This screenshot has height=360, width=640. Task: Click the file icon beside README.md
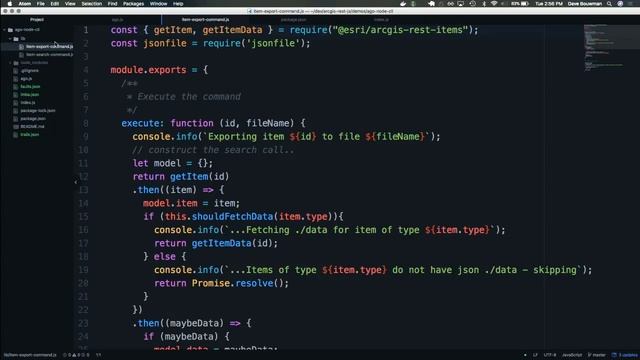[x=16, y=127]
